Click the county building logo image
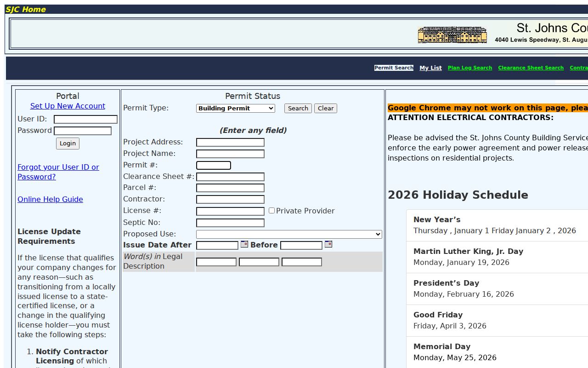This screenshot has height=368, width=588. point(452,35)
